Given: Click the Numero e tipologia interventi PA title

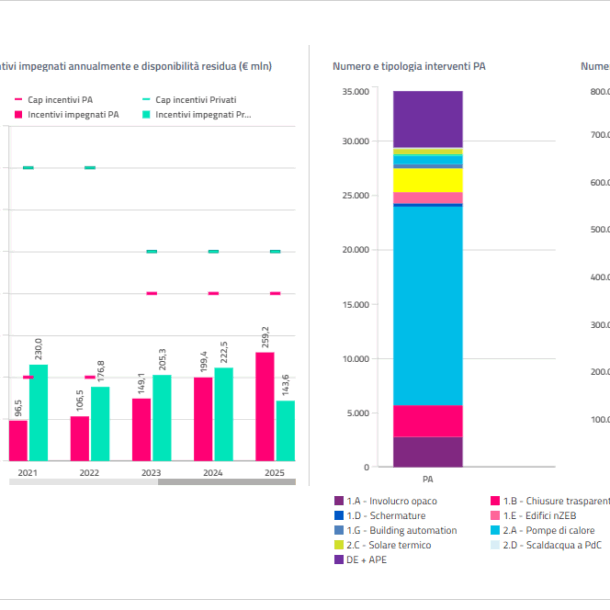Looking at the screenshot, I should coord(409,66).
